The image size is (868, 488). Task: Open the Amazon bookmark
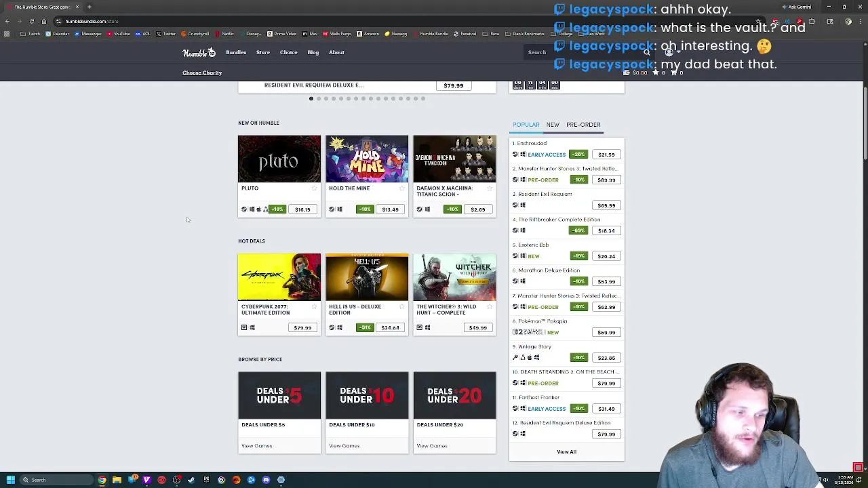(x=368, y=34)
